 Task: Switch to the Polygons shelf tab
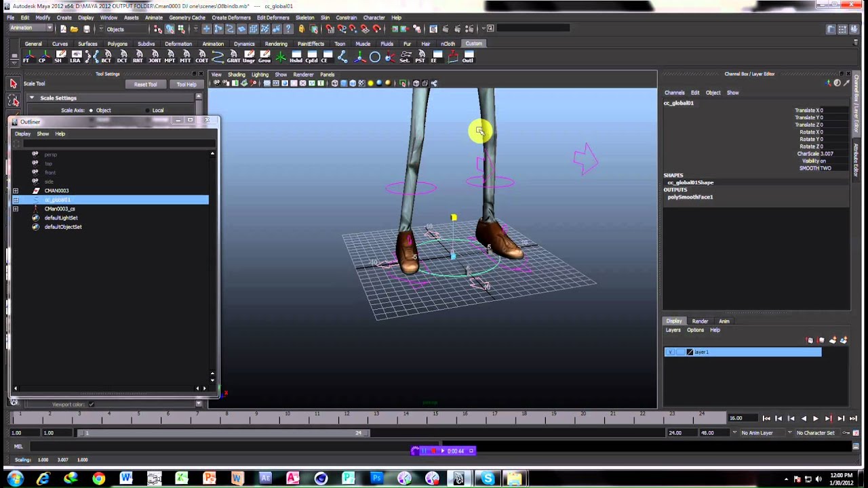point(117,43)
